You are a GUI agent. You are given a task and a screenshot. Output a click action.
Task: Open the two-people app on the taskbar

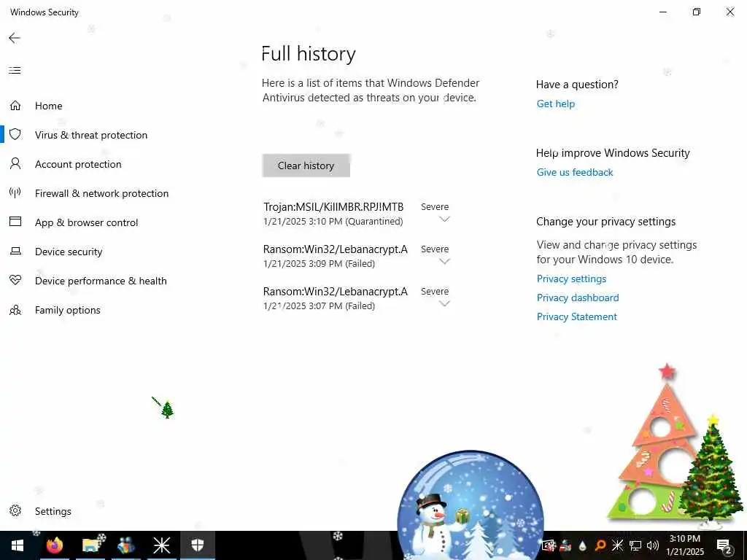point(126,545)
